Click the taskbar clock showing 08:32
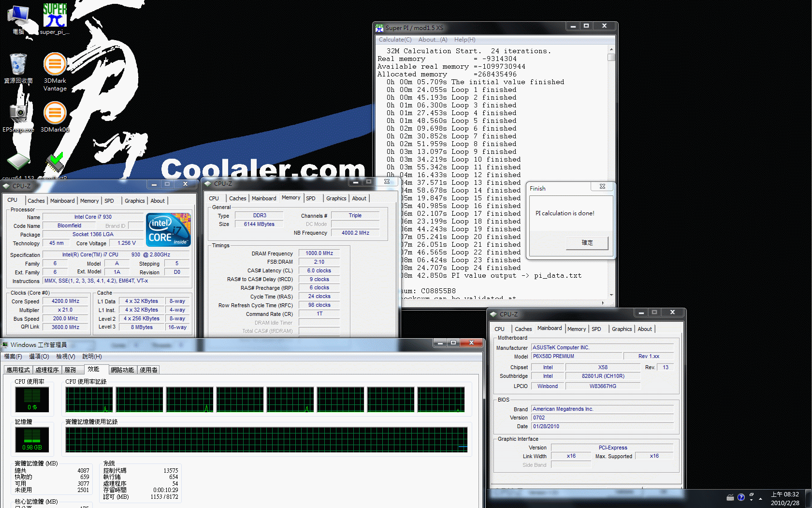 coord(785,498)
